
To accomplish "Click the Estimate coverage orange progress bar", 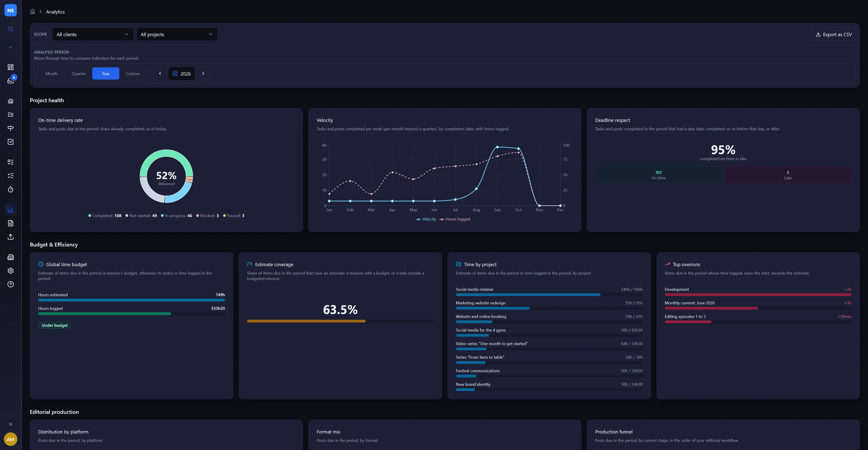I will 306,321.
